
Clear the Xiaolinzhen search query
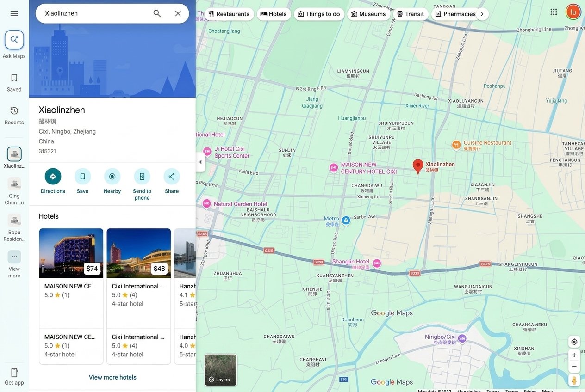point(178,13)
